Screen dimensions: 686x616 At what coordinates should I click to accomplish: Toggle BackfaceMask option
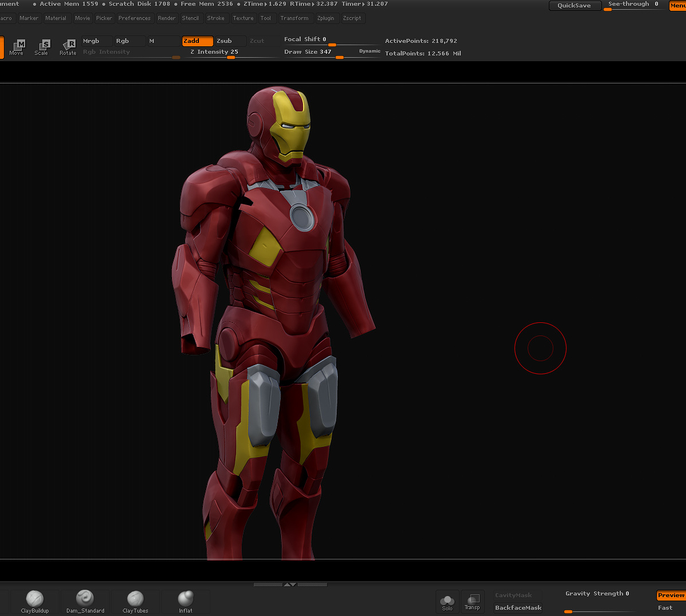pyautogui.click(x=518, y=607)
